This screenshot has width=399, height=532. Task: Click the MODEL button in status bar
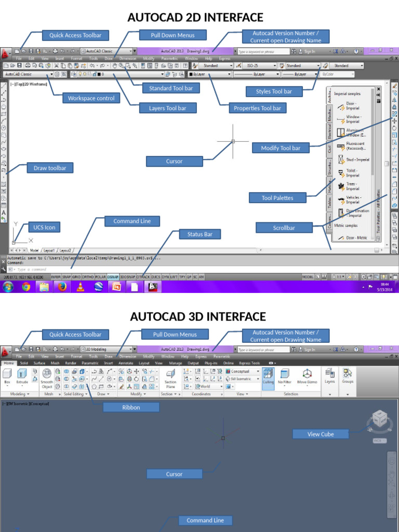308,277
